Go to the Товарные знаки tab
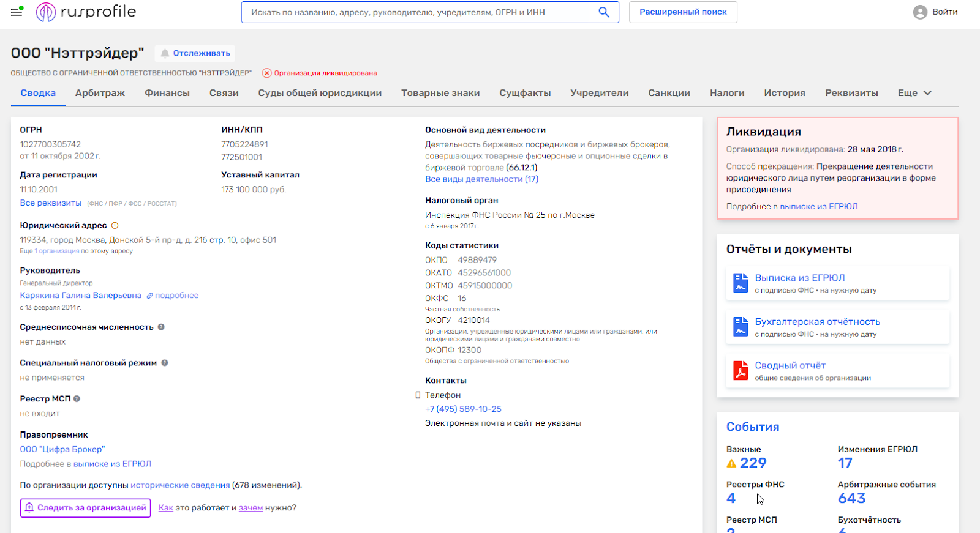The image size is (980, 533). pyautogui.click(x=440, y=93)
